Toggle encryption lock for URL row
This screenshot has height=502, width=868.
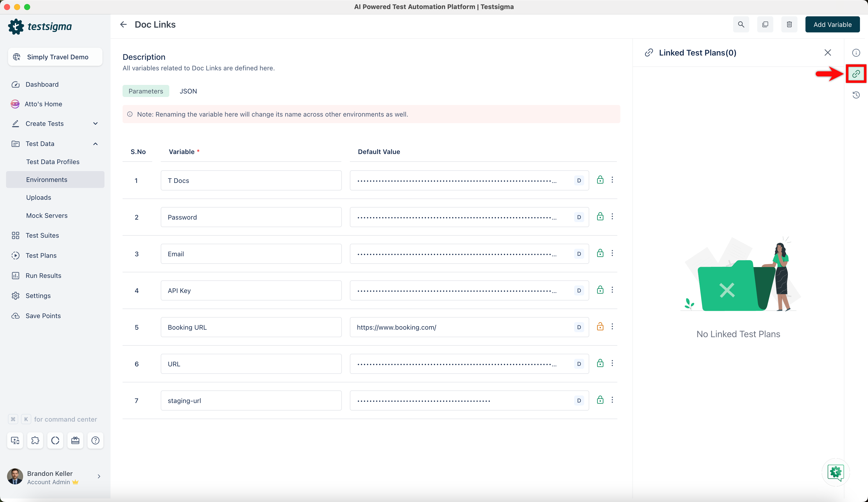600,363
